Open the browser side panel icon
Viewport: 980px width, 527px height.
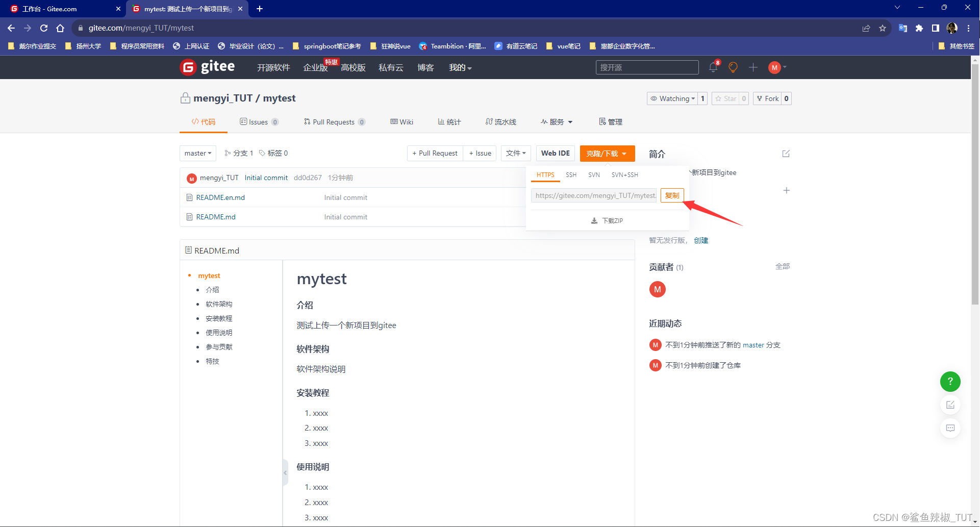click(x=935, y=28)
